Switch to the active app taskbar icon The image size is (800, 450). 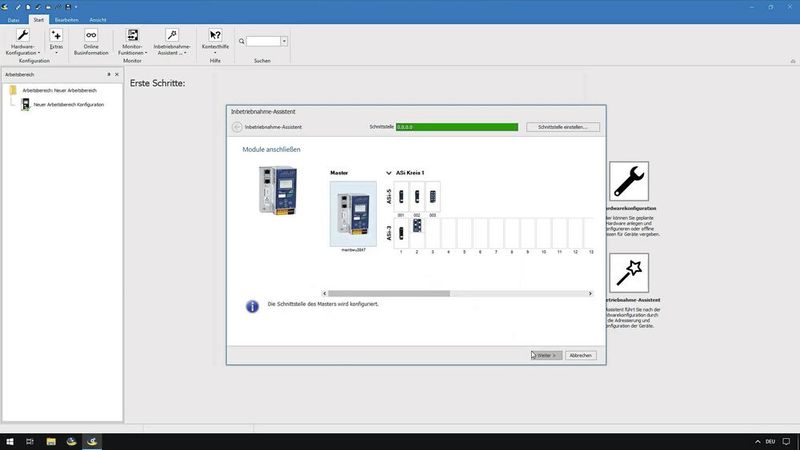[92, 441]
